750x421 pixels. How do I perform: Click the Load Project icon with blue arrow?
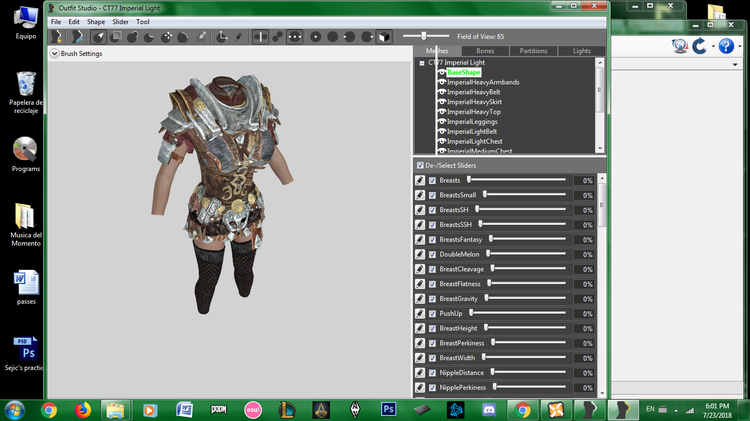77,37
